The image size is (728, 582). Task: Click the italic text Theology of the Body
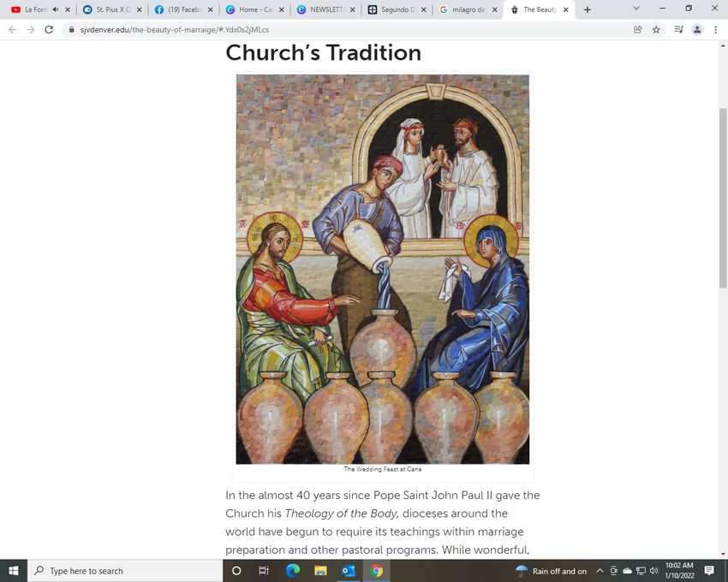tap(342, 514)
